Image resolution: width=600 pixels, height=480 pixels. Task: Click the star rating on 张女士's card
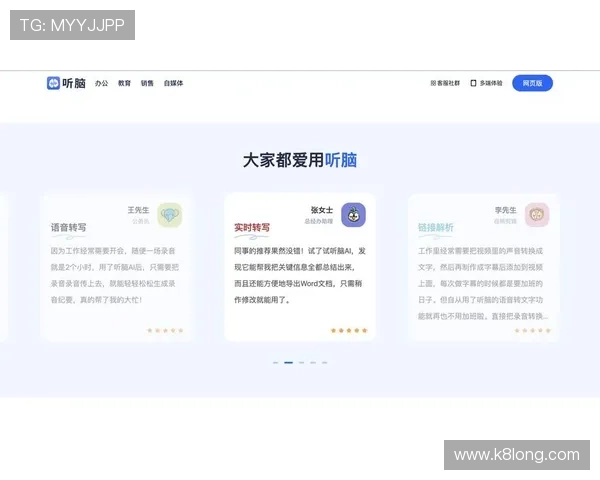pos(349,330)
